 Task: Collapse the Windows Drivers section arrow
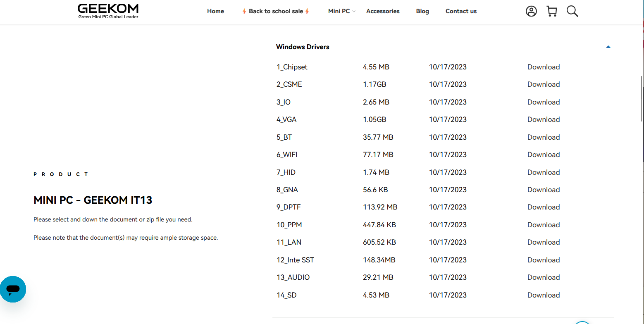coord(608,47)
